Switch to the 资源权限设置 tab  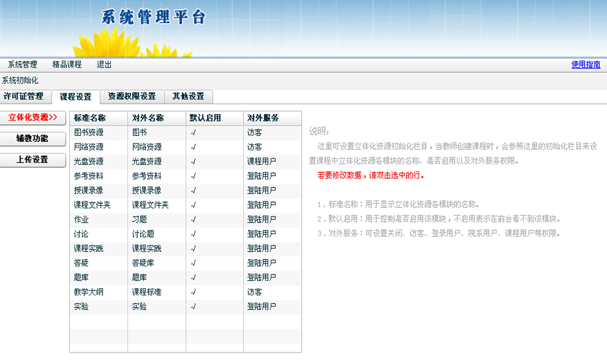132,96
